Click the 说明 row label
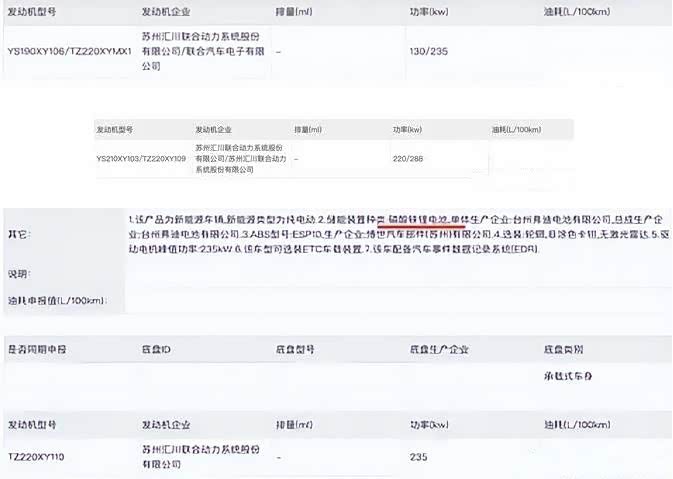The image size is (673, 479). pos(19,273)
